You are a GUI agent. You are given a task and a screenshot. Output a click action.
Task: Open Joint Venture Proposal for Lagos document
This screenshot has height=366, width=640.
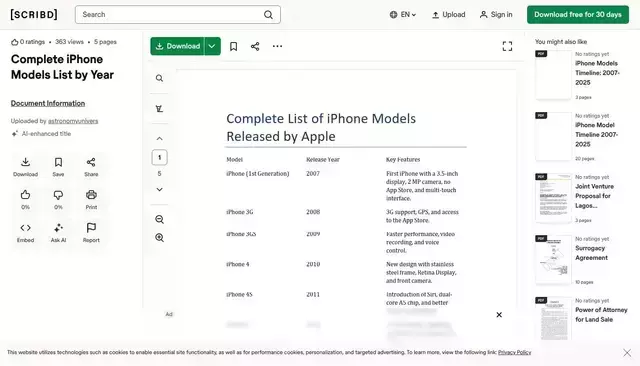click(594, 196)
